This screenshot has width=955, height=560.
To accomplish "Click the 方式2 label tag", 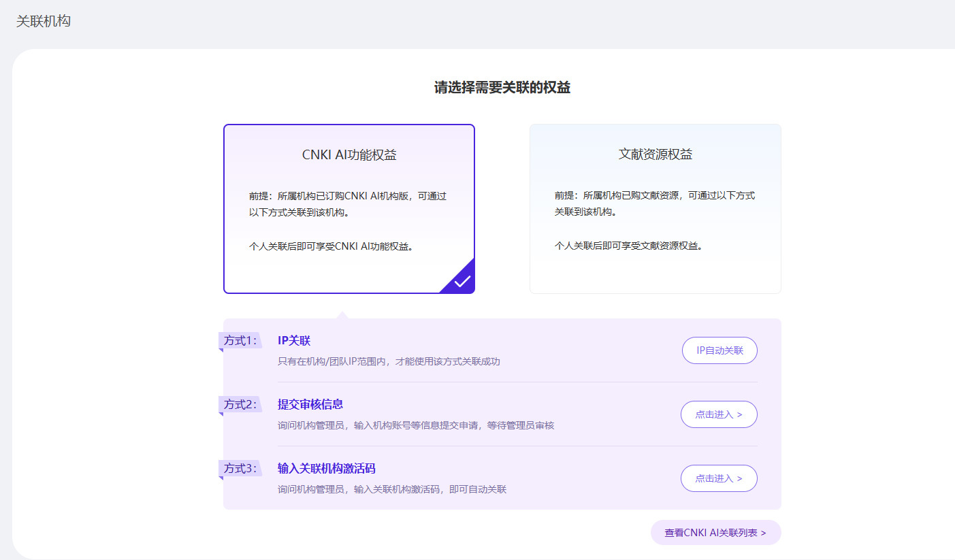I will (240, 404).
